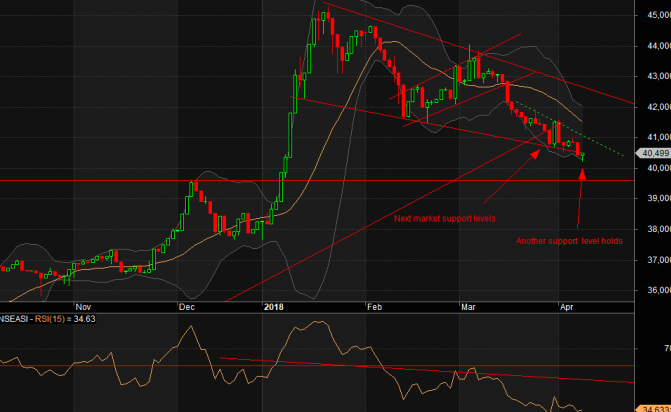This screenshot has height=412, width=671.
Task: Click the Feb label on time axis
Action: 374,307
